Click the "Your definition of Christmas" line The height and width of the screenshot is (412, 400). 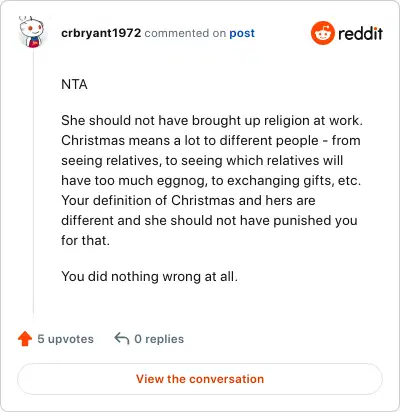pos(188,200)
